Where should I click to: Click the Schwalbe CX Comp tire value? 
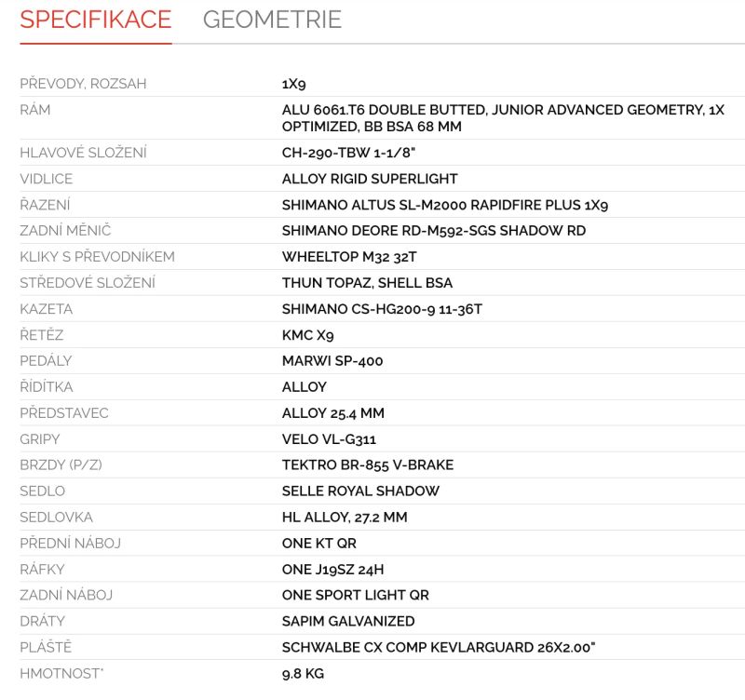[x=439, y=648]
